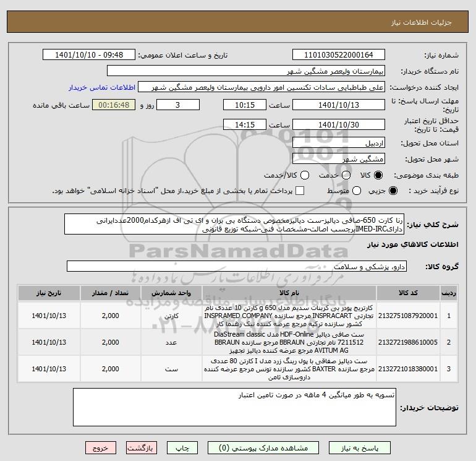
Task: Click the بازگشت back button
Action: tap(142, 448)
